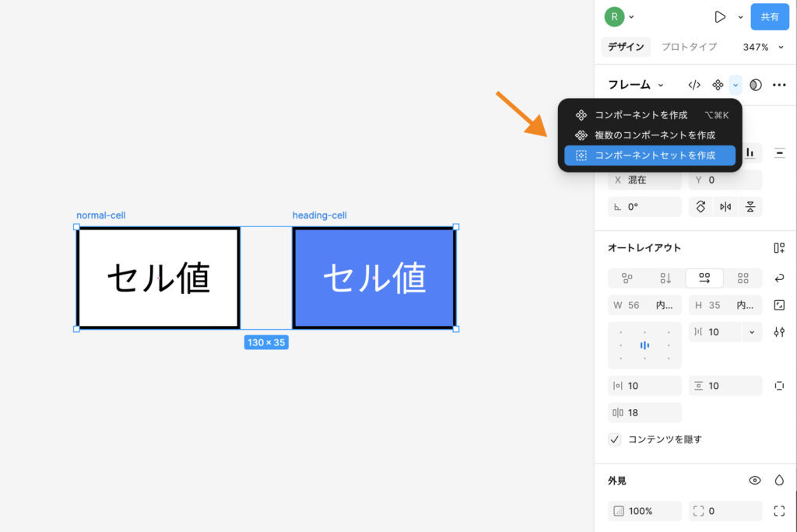Viewport: 797px width, 532px height.
Task: Toggle the 外見 visibility eye icon
Action: 754,481
